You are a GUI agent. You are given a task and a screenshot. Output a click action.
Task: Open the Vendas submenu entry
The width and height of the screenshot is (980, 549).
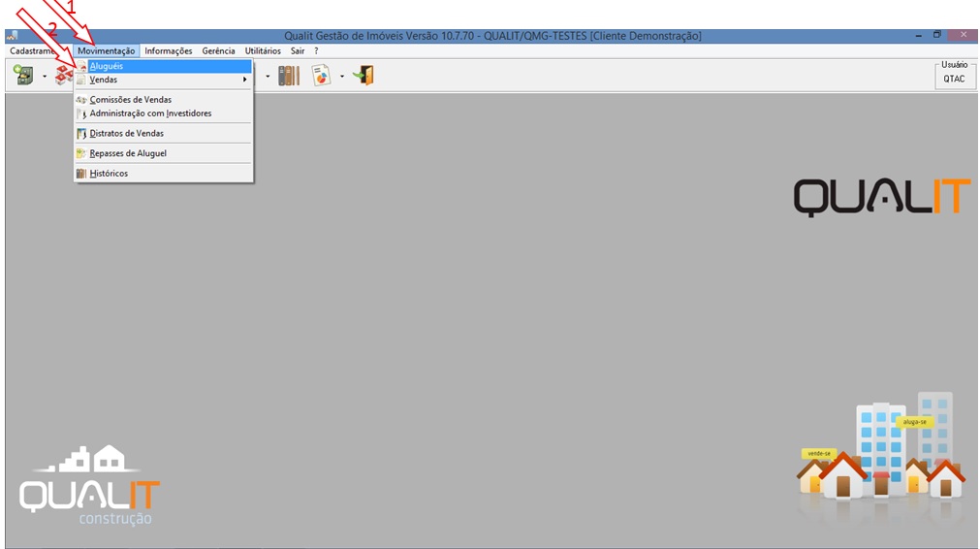[x=163, y=81]
